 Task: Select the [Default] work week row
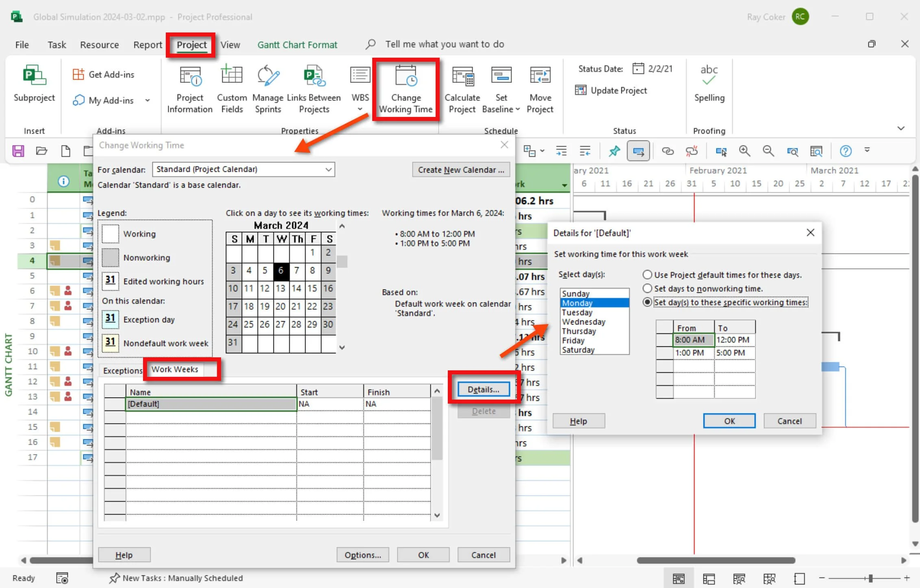point(210,404)
